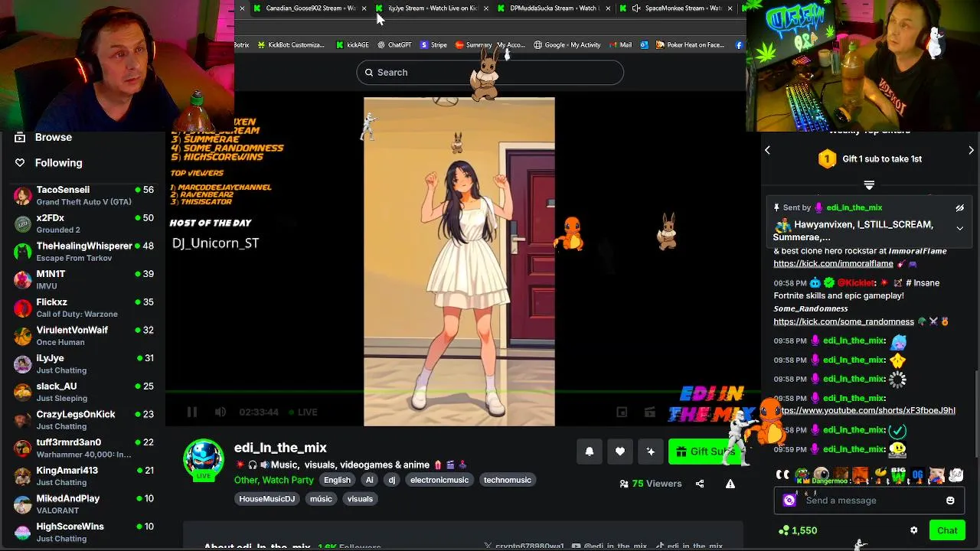Open Browse in the sidebar
The image size is (980, 551).
tap(54, 137)
